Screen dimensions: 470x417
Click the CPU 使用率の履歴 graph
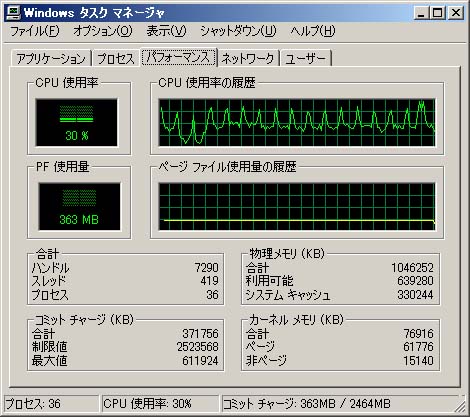pos(297,122)
